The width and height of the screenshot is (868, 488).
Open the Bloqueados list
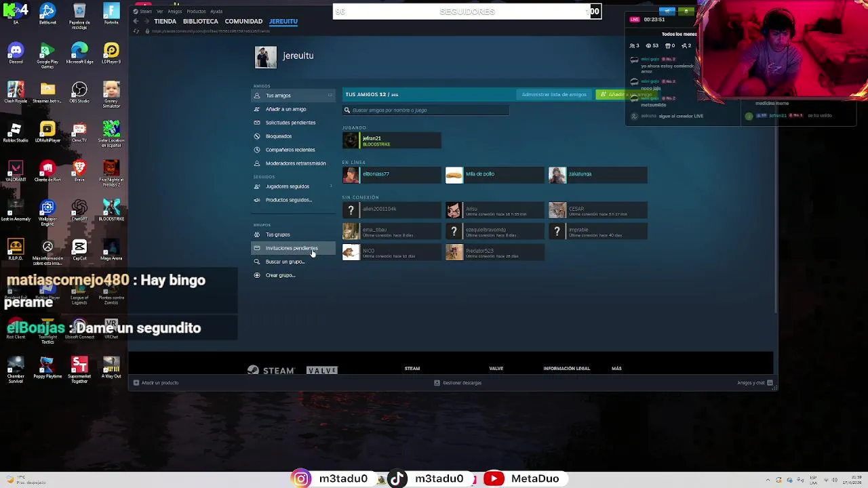click(293, 136)
